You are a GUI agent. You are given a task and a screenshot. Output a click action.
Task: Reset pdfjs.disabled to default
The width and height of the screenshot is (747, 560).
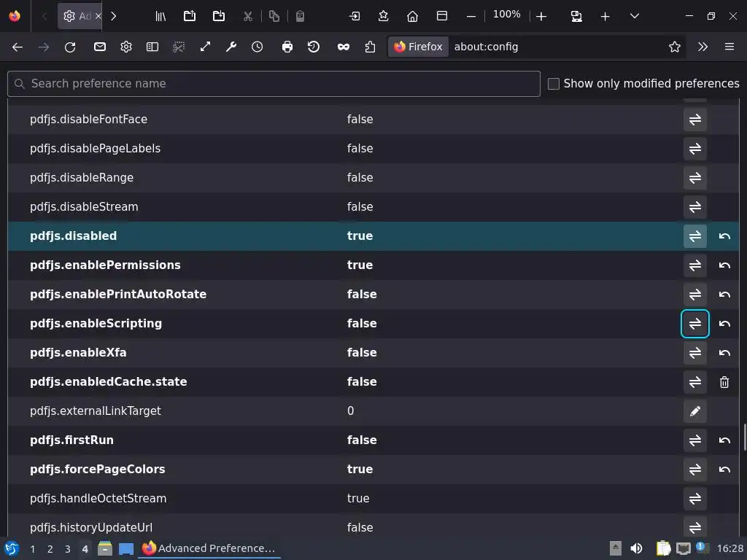coord(724,236)
